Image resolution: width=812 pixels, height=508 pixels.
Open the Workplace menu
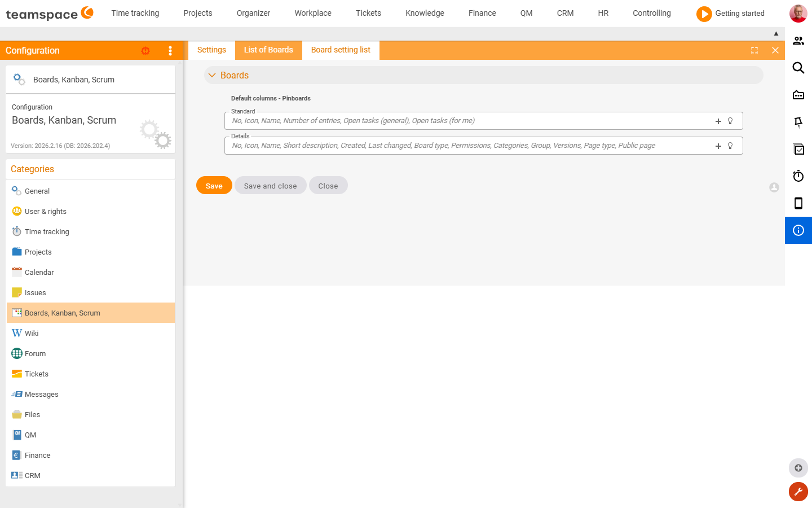313,13
